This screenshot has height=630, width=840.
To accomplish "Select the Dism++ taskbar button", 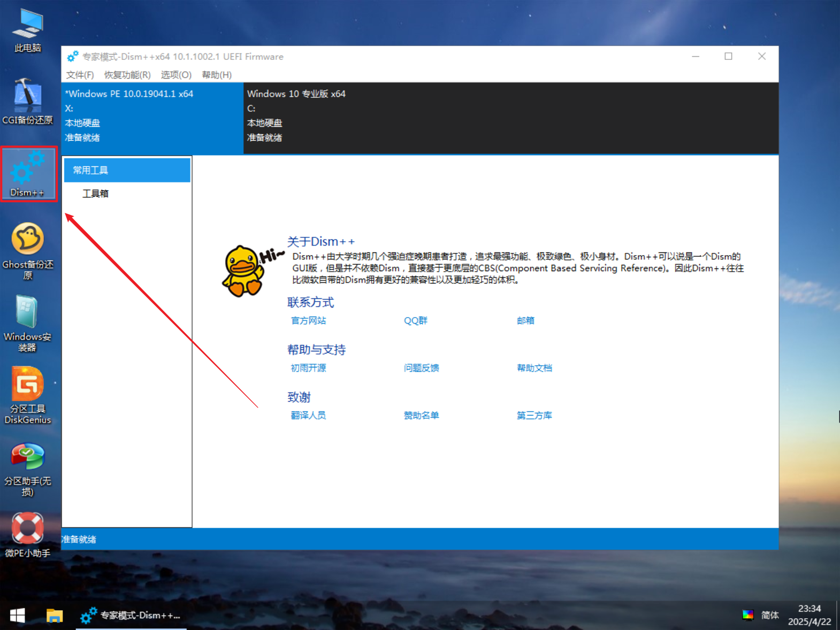I will click(131, 616).
